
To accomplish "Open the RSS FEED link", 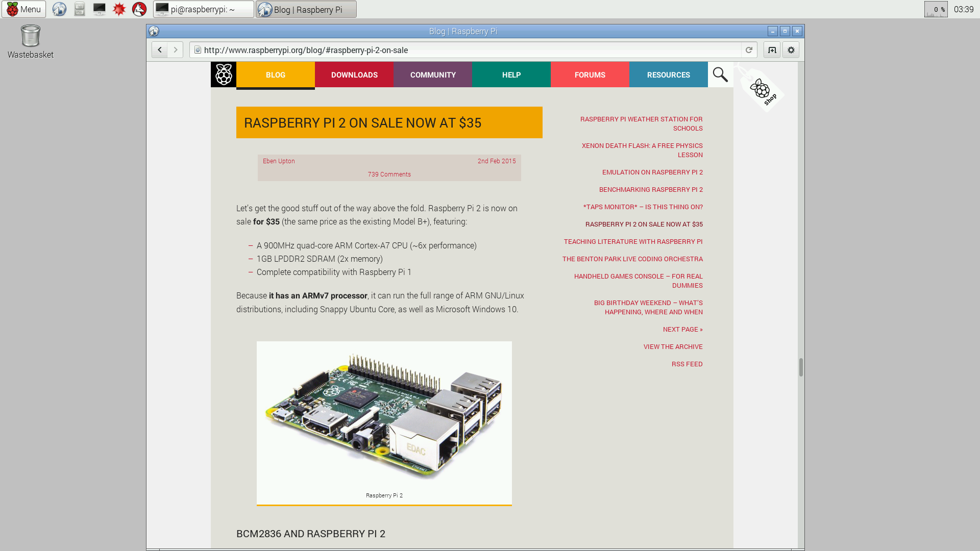I will pyautogui.click(x=687, y=364).
